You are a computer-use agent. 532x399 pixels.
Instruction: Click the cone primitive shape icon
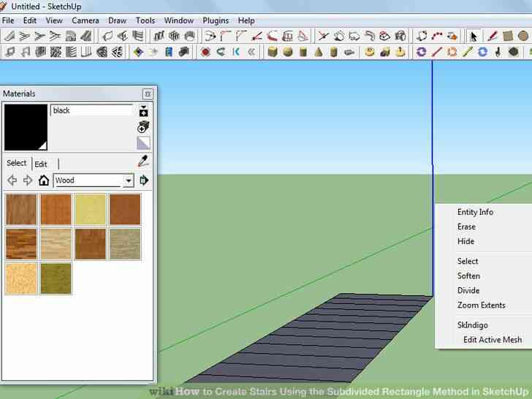click(x=319, y=52)
